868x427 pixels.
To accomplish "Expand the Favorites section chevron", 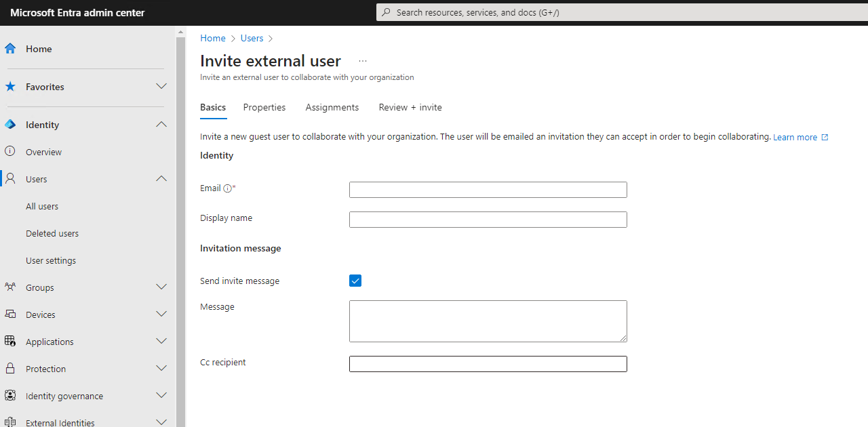I will tap(161, 87).
